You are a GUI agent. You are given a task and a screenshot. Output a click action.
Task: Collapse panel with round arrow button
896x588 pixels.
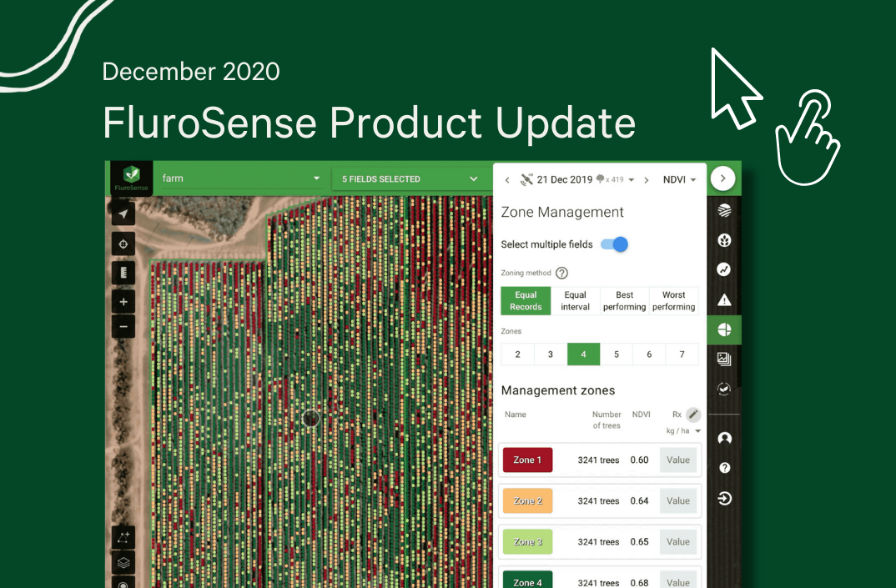[x=722, y=178]
